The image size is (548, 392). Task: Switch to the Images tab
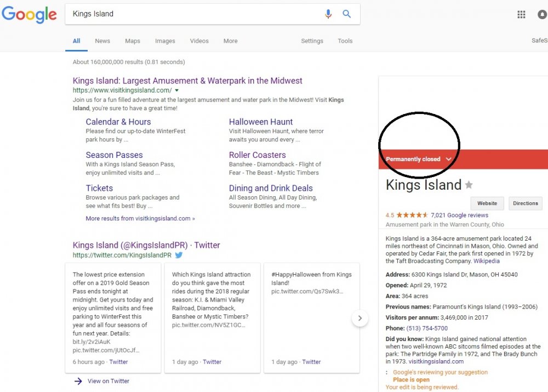point(165,41)
